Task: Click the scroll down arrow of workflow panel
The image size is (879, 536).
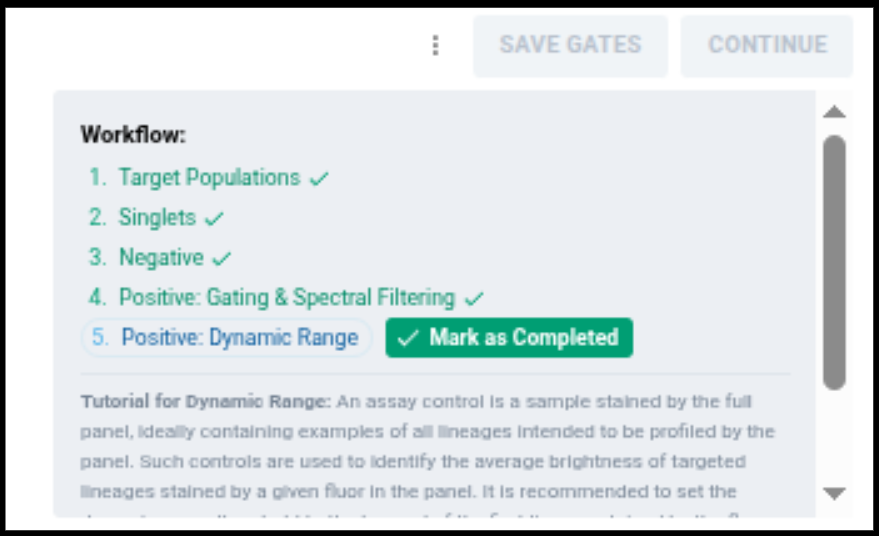Action: tap(834, 493)
